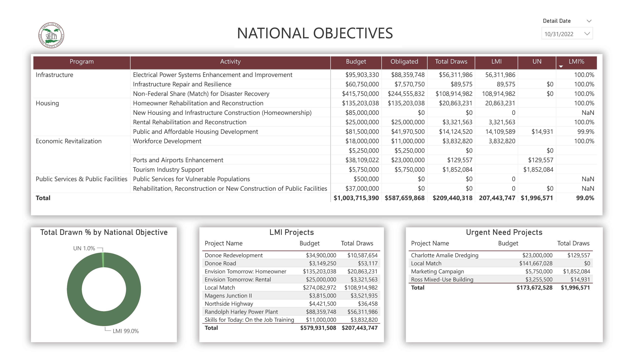Click the Infrastructure program row label

[54, 75]
